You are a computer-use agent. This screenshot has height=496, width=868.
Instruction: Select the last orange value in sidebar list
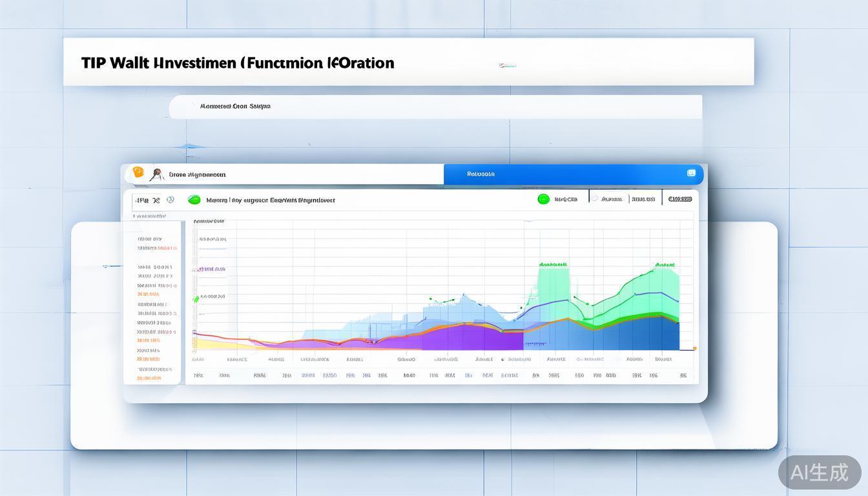(149, 378)
